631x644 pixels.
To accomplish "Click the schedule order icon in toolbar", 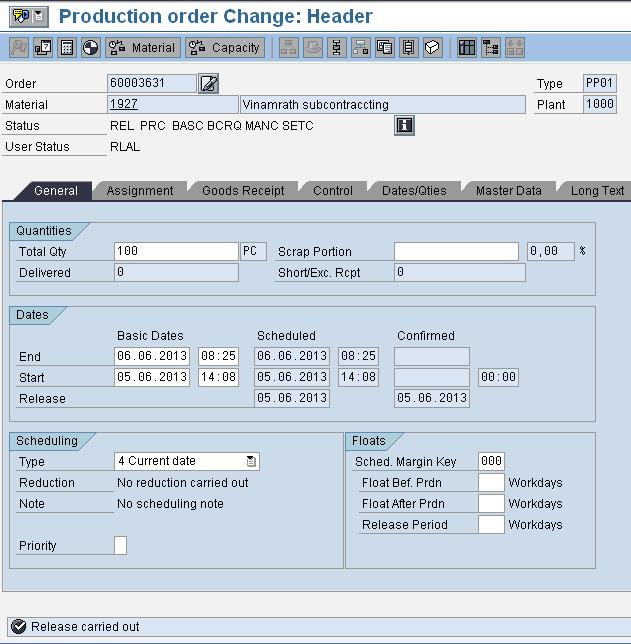I will pyautogui.click(x=90, y=47).
